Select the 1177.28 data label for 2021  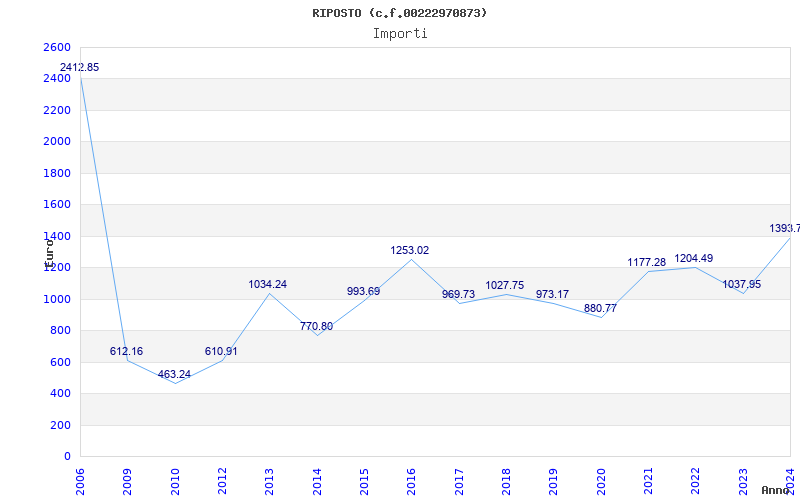(x=646, y=263)
